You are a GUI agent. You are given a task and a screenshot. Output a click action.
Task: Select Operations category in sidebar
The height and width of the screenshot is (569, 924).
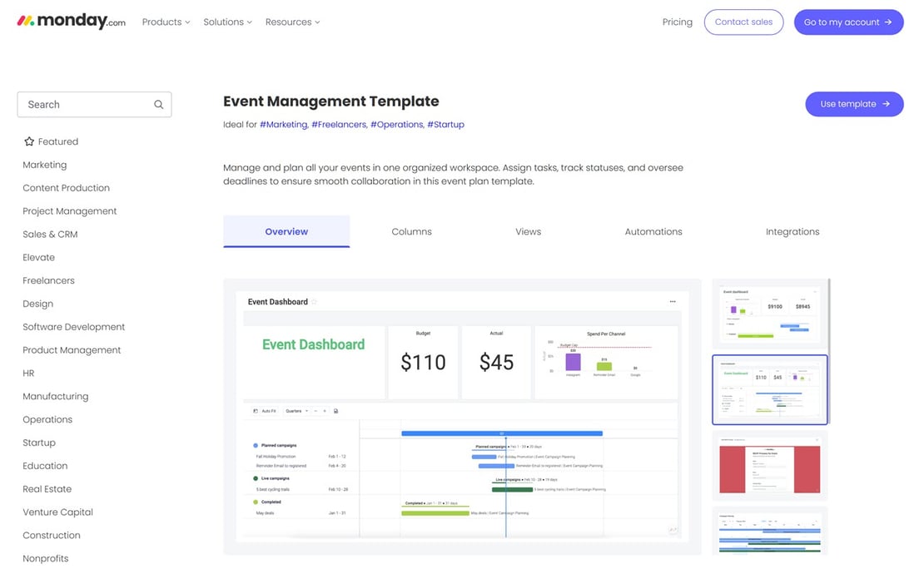[47, 419]
